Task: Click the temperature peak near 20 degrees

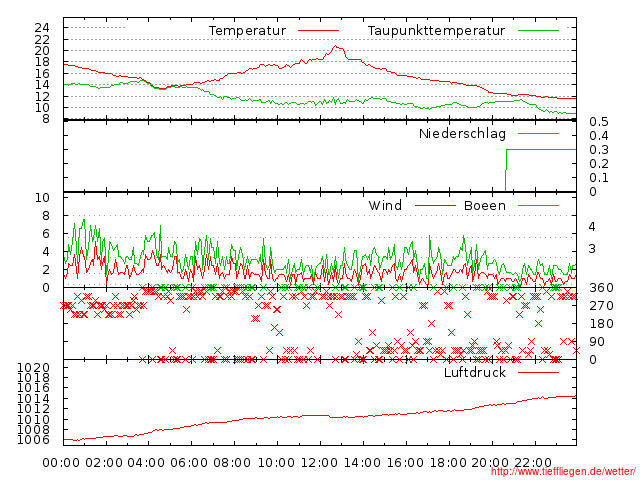Action: pyautogui.click(x=336, y=47)
